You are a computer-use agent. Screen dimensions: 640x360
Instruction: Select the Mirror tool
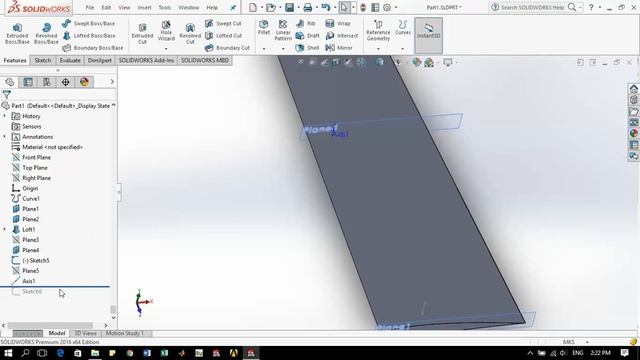point(339,48)
